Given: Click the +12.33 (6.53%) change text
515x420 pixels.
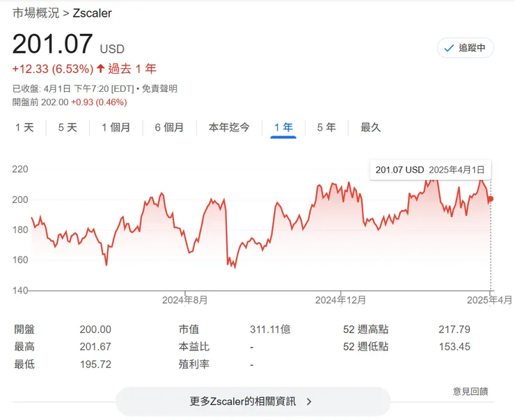Looking at the screenshot, I should coord(53,69).
